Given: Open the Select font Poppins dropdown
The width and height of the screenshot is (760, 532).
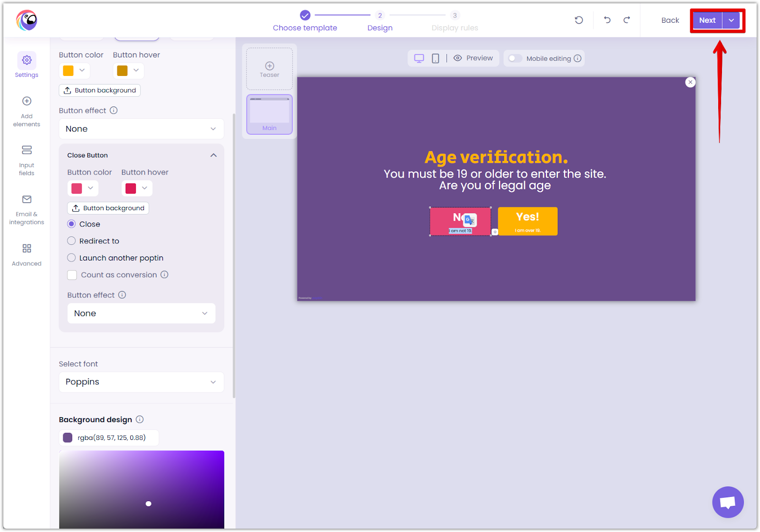Looking at the screenshot, I should click(141, 382).
